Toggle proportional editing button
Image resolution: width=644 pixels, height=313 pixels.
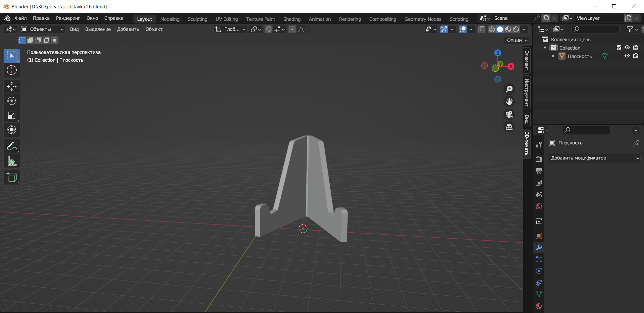coord(292,29)
